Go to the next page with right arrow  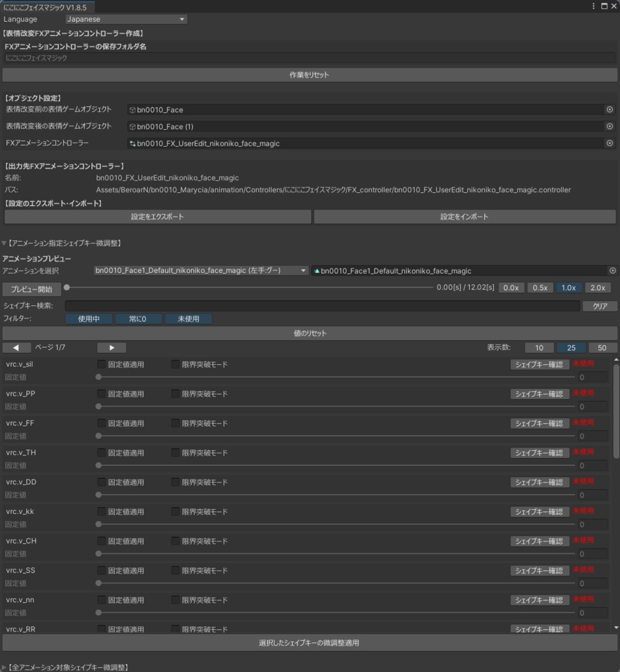pyautogui.click(x=112, y=348)
